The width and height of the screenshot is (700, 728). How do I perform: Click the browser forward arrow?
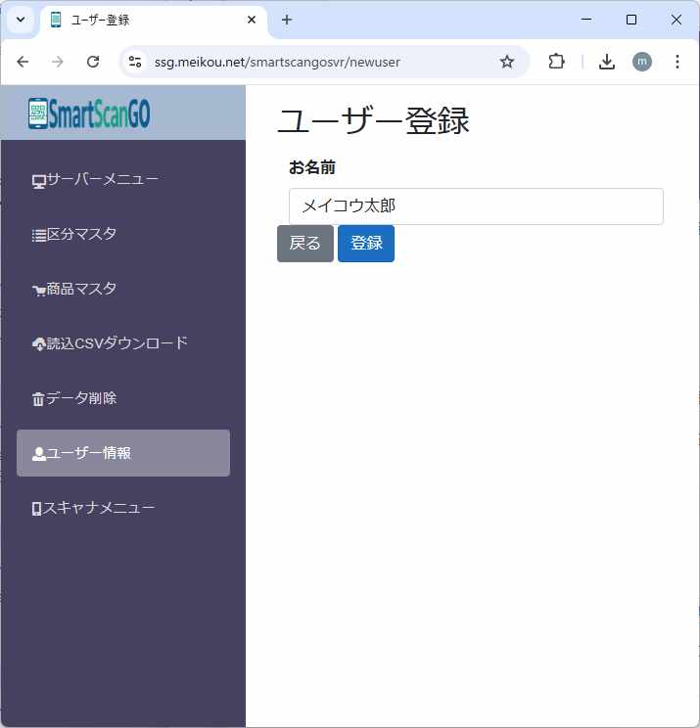(58, 62)
